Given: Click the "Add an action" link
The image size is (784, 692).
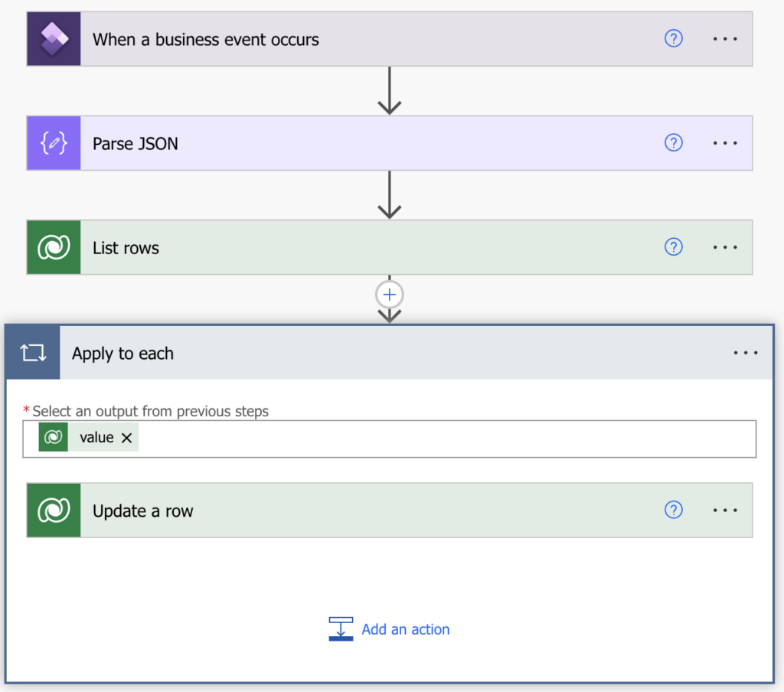Looking at the screenshot, I should 406,629.
